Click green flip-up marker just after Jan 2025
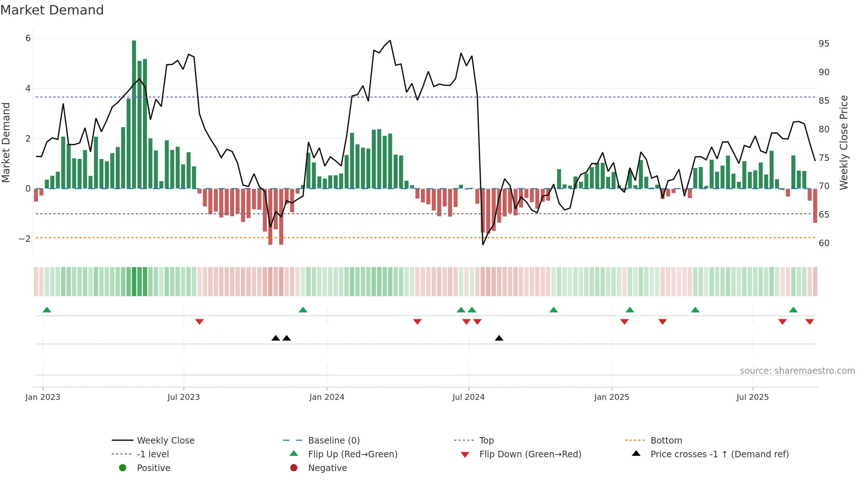The width and height of the screenshot is (868, 488). pos(630,310)
